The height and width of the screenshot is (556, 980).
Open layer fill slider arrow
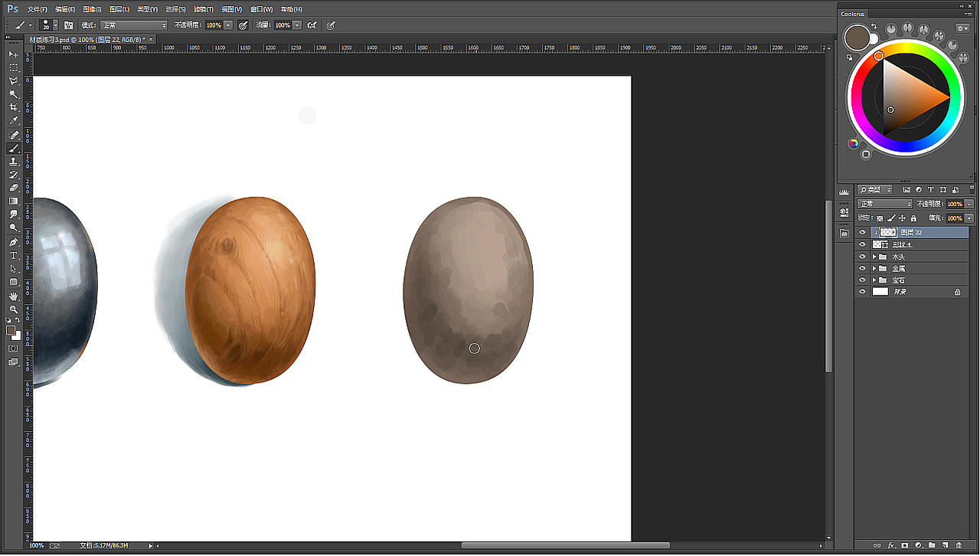(x=970, y=218)
